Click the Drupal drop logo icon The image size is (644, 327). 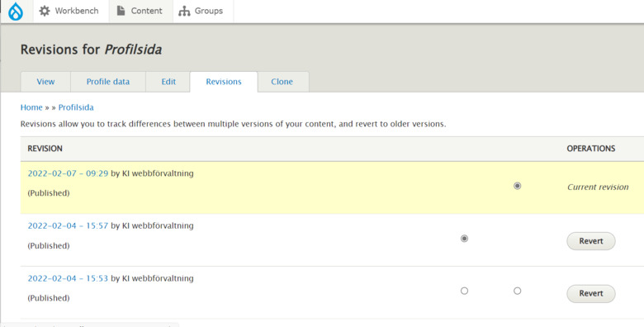(16, 12)
